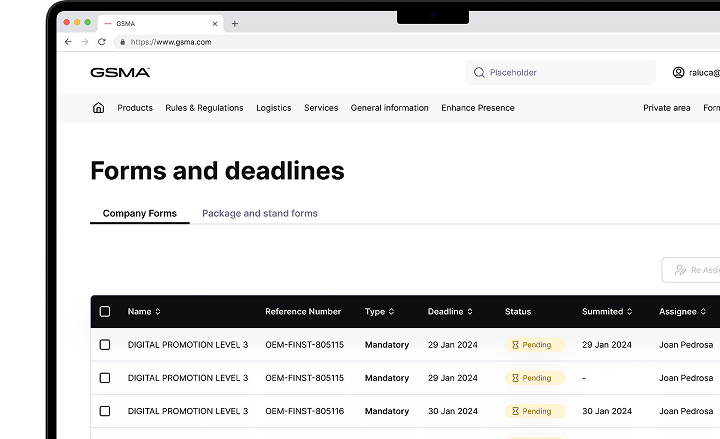Switch to Package and stand forms tab
Screen dimensions: 720x439
coord(260,213)
